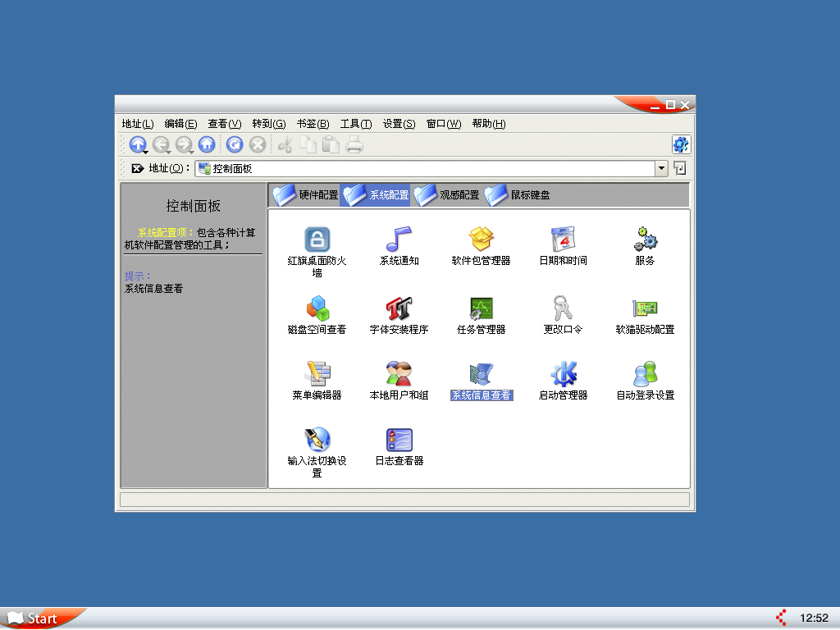Click the gear icon at toolbar right end
The width and height of the screenshot is (840, 630).
pyautogui.click(x=681, y=144)
